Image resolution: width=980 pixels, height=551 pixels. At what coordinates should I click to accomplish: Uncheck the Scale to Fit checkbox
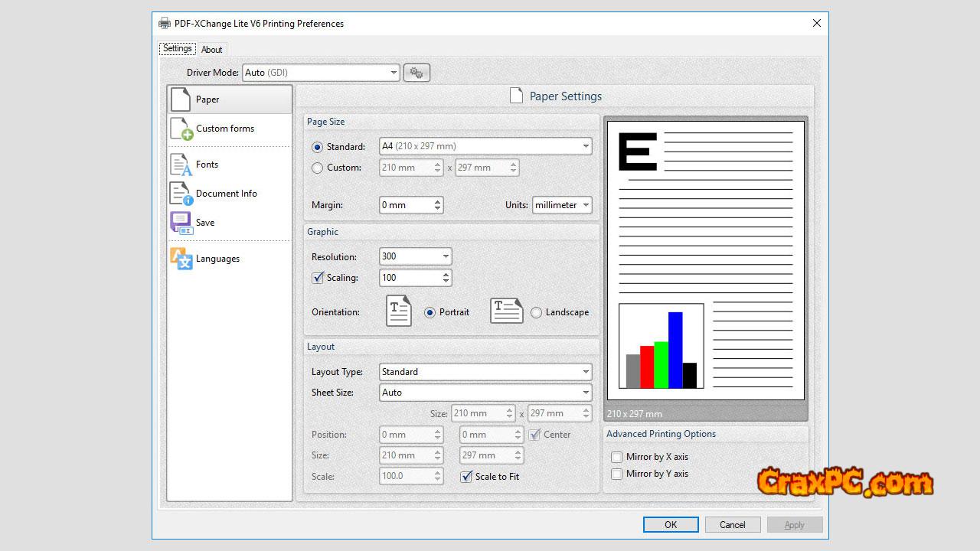466,477
